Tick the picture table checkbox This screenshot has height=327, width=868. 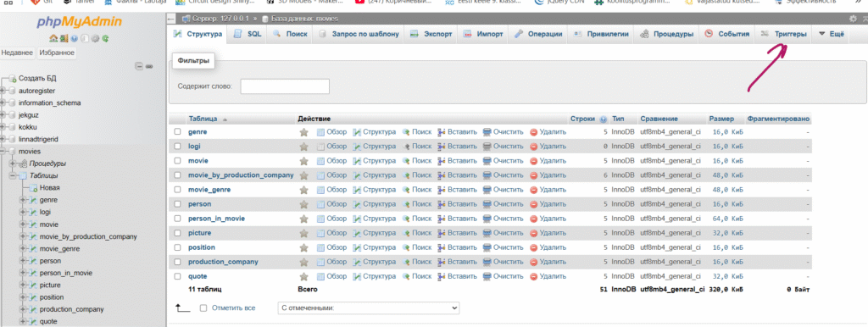(178, 232)
